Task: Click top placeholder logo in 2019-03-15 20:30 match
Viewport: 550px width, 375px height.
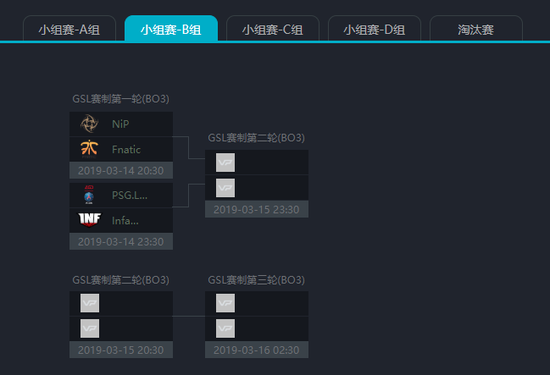Action: pos(90,303)
